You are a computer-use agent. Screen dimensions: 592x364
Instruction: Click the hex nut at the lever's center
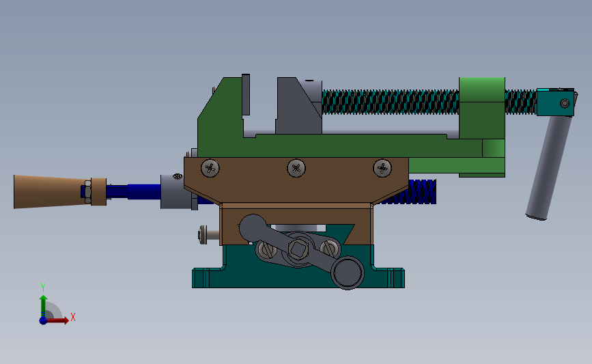click(x=298, y=249)
